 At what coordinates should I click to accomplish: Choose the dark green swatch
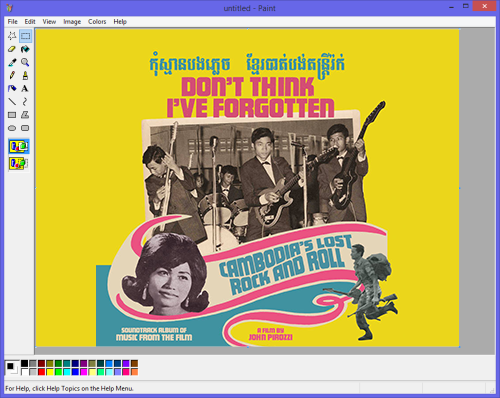coord(58,363)
